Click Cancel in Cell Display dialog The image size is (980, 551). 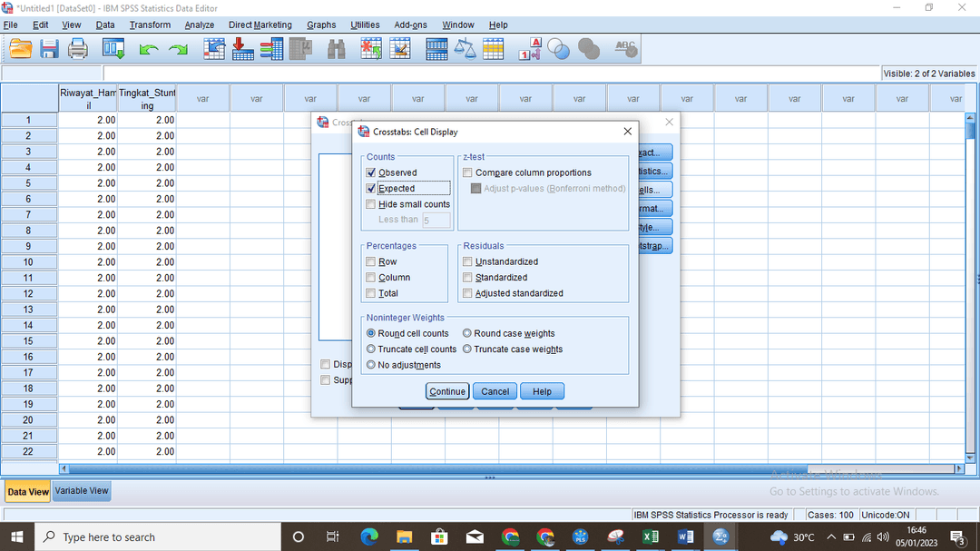[495, 391]
